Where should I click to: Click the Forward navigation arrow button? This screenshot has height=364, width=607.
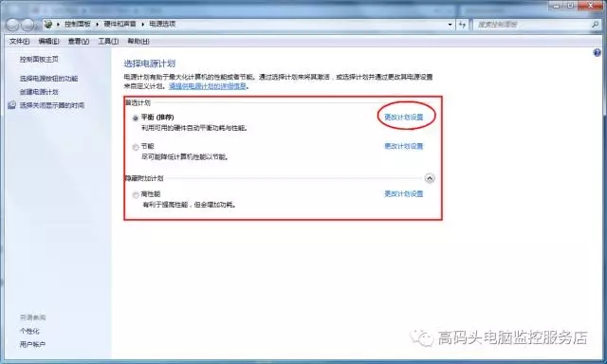pos(28,25)
